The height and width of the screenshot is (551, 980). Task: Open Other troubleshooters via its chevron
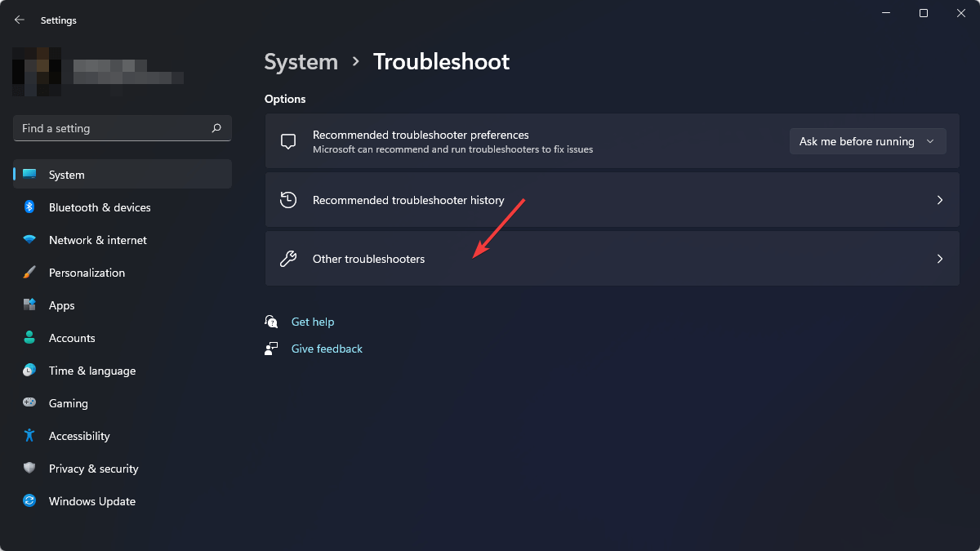[x=939, y=259]
